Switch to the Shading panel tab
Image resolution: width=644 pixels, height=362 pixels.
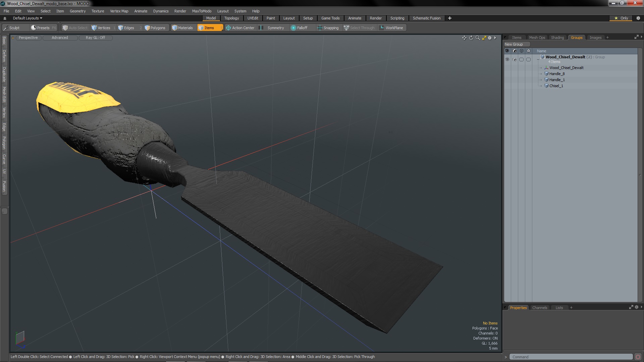(x=557, y=38)
